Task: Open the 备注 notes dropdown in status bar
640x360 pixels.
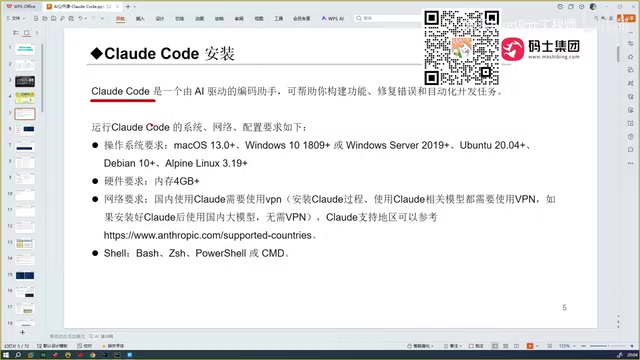Action: click(x=453, y=346)
